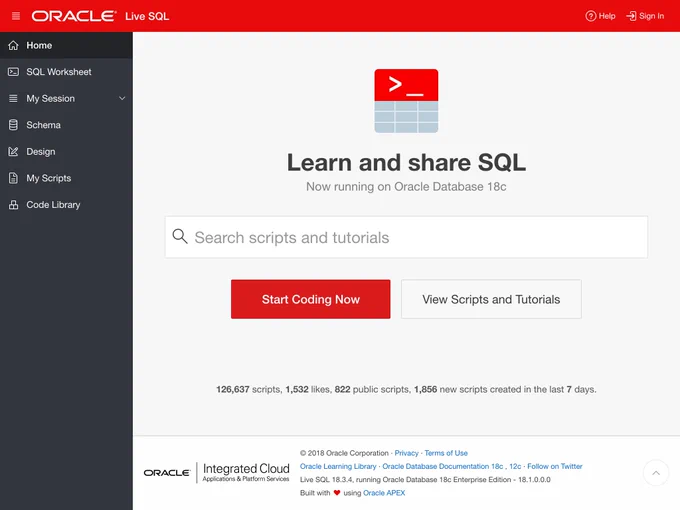Click the Design pencil icon
This screenshot has width=680, height=510.
[x=13, y=151]
